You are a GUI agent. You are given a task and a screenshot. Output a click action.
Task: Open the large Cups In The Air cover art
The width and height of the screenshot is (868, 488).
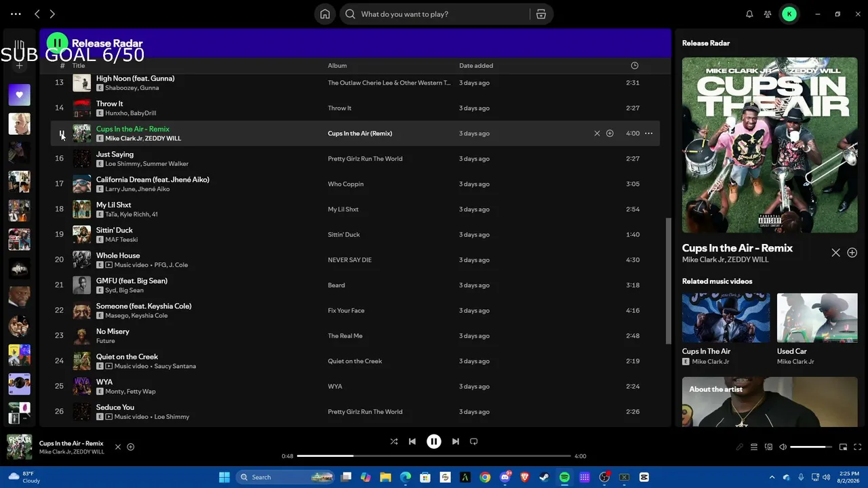pyautogui.click(x=770, y=145)
